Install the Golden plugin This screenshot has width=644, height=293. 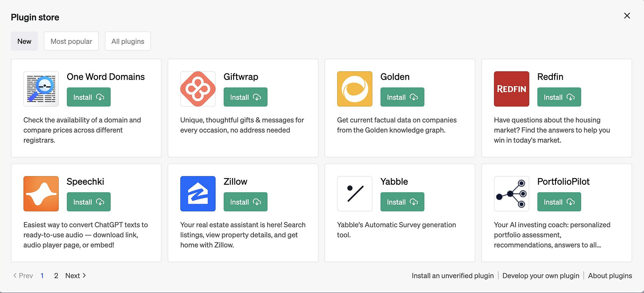point(402,97)
